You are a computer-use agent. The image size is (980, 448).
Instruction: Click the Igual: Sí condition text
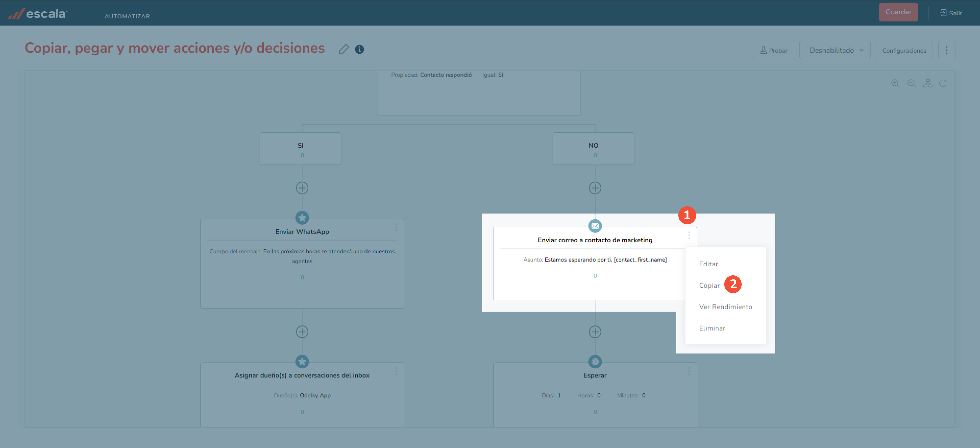(493, 75)
